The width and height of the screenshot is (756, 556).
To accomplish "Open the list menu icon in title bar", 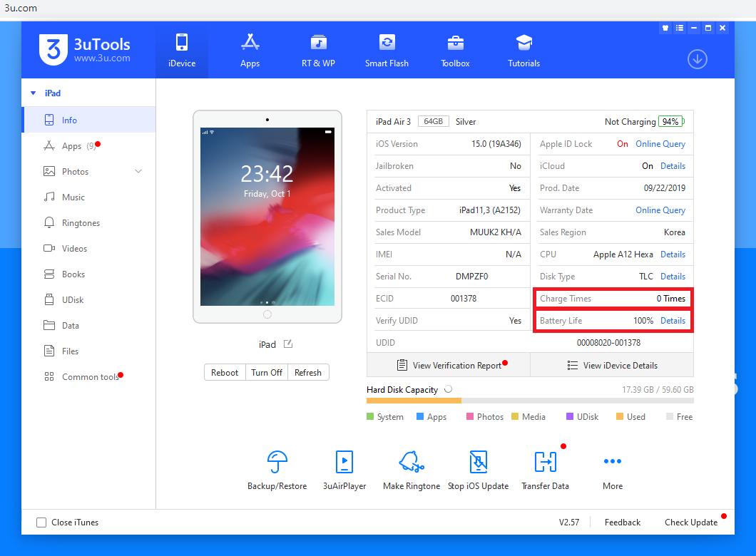I will coord(680,28).
